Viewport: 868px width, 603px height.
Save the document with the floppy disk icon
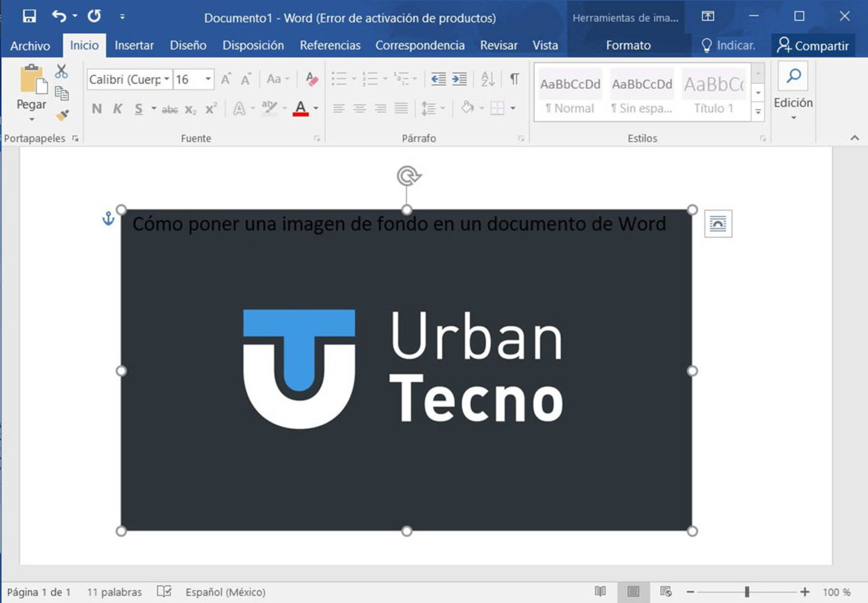pos(29,16)
